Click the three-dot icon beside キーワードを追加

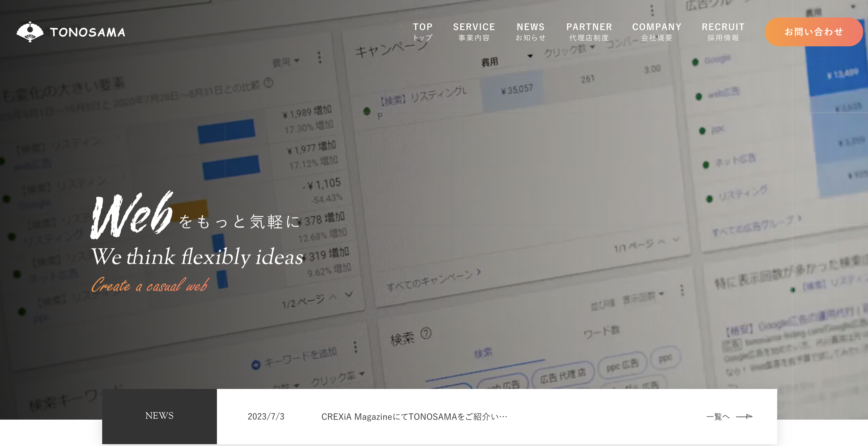click(355, 347)
